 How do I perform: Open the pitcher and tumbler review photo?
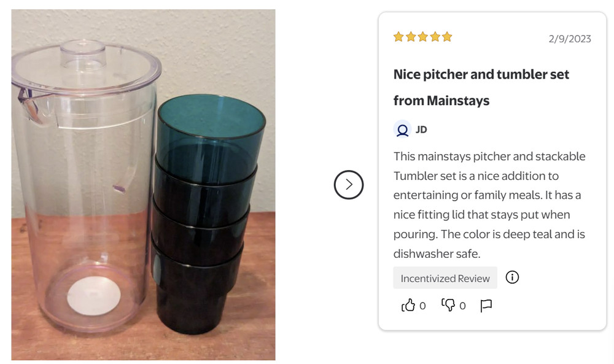point(143,184)
